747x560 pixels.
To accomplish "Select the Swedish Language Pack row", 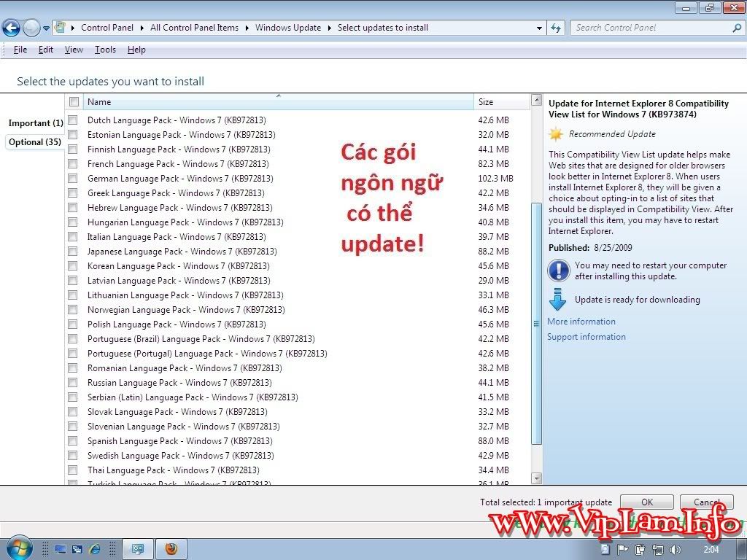I will (x=298, y=455).
